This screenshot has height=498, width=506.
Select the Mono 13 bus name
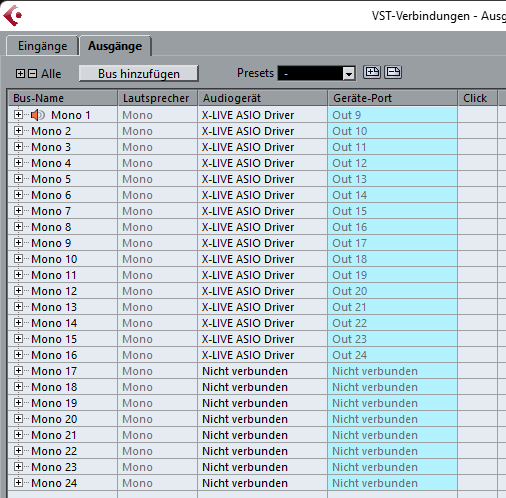(54, 307)
